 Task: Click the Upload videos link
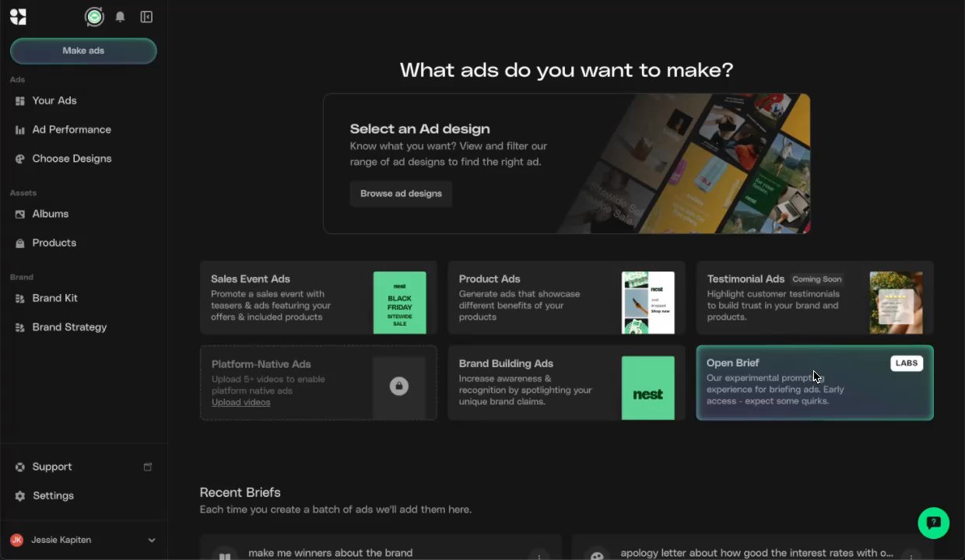(240, 402)
